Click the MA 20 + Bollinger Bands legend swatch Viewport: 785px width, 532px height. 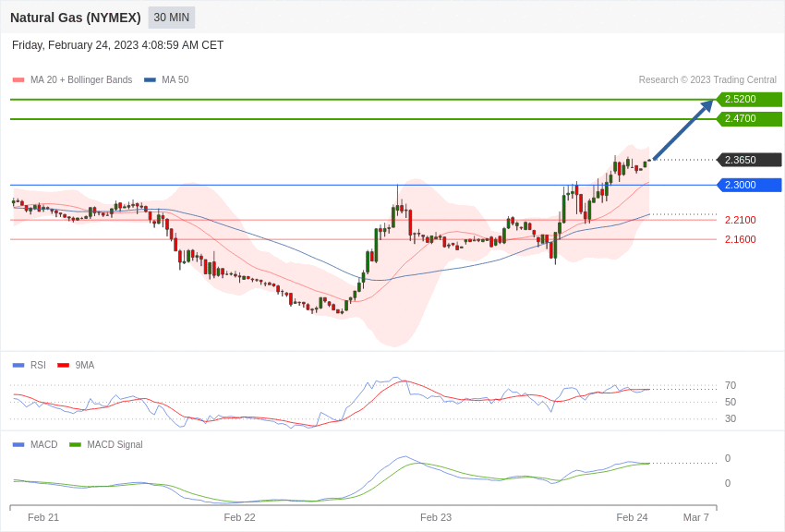[18, 80]
